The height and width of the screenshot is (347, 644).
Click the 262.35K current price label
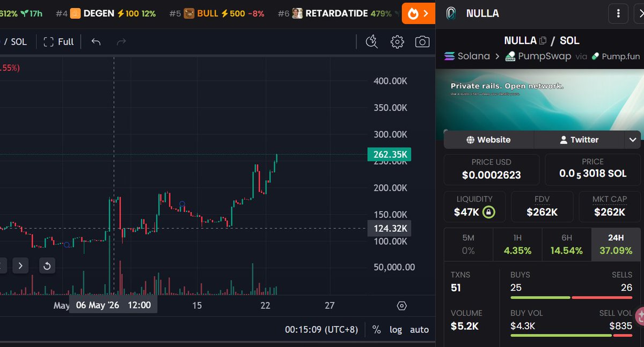click(x=389, y=154)
